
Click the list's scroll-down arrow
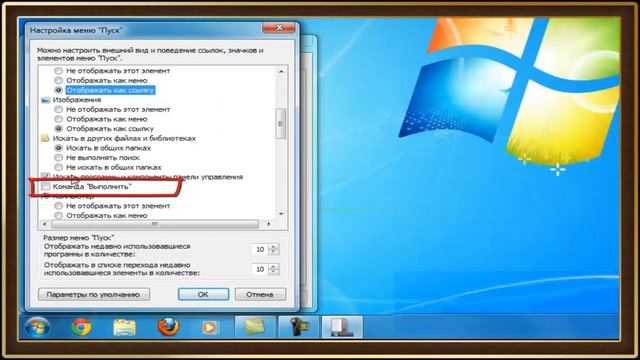(x=281, y=214)
